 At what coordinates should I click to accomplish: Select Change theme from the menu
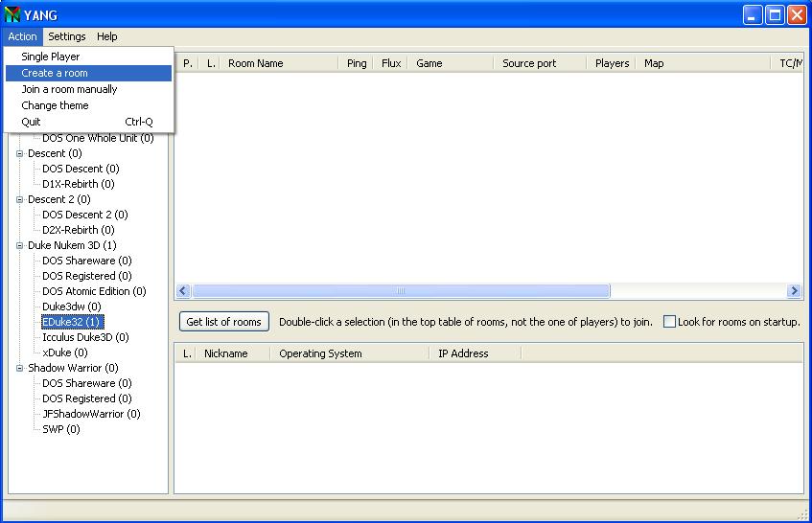(x=88, y=105)
